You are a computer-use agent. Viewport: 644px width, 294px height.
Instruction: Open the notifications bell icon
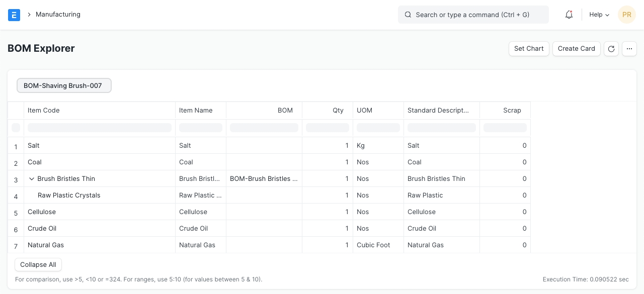(569, 15)
